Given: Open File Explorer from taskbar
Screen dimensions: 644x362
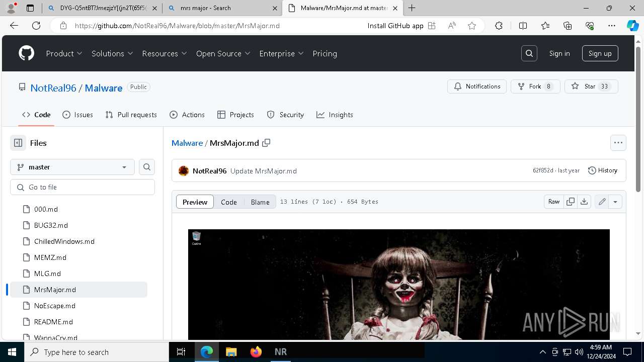Looking at the screenshot, I should coord(231,352).
